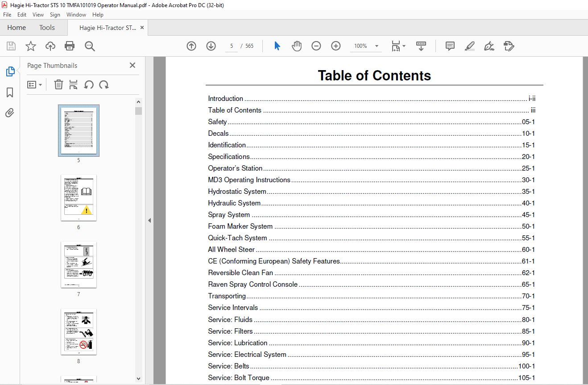Select the Hagie Hi-Tractor document tab
The width and height of the screenshot is (588, 385).
(108, 28)
